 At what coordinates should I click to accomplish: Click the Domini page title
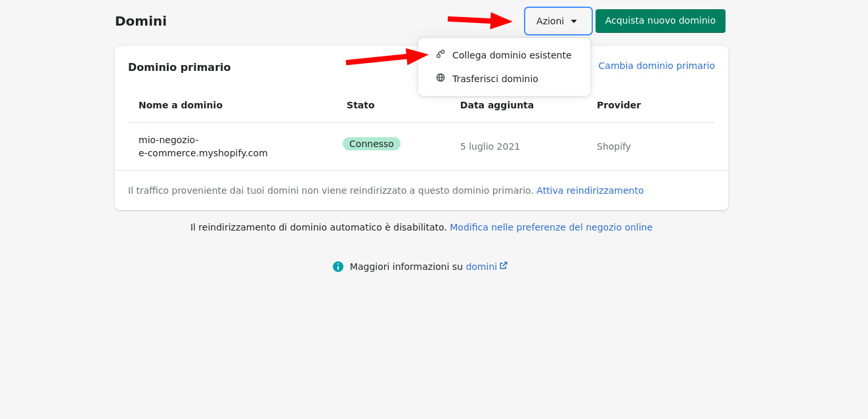(141, 21)
